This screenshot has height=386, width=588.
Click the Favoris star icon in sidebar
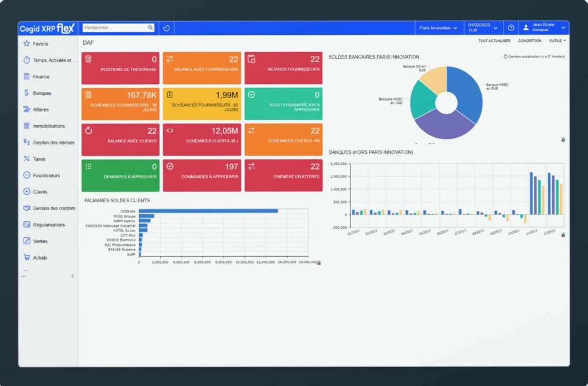pyautogui.click(x=26, y=44)
